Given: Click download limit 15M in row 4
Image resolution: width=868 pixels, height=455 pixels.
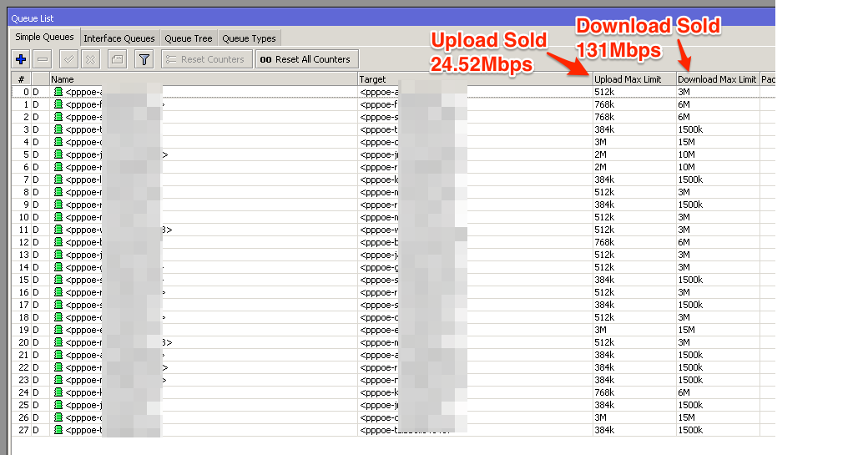Looking at the screenshot, I should (x=686, y=142).
